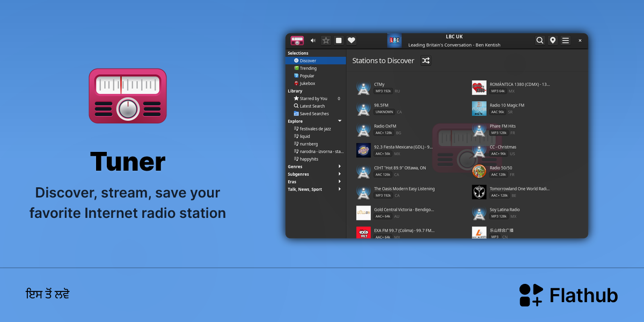644x322 pixels.
Task: Click the Flathub logo in the banner
Action: pos(568,295)
